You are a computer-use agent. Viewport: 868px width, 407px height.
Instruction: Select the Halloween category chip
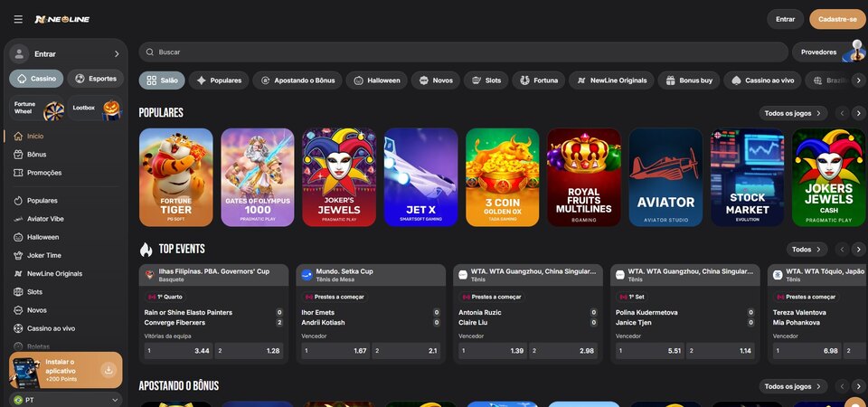point(376,80)
